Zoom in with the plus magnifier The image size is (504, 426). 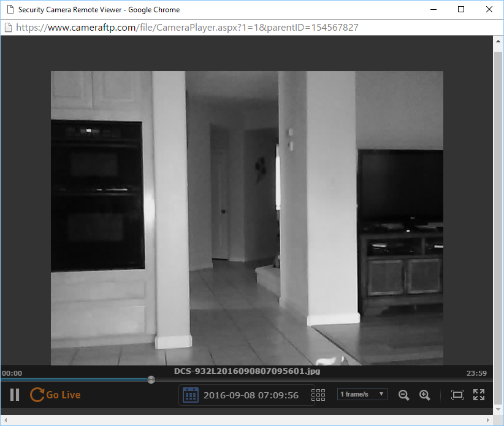tap(424, 395)
